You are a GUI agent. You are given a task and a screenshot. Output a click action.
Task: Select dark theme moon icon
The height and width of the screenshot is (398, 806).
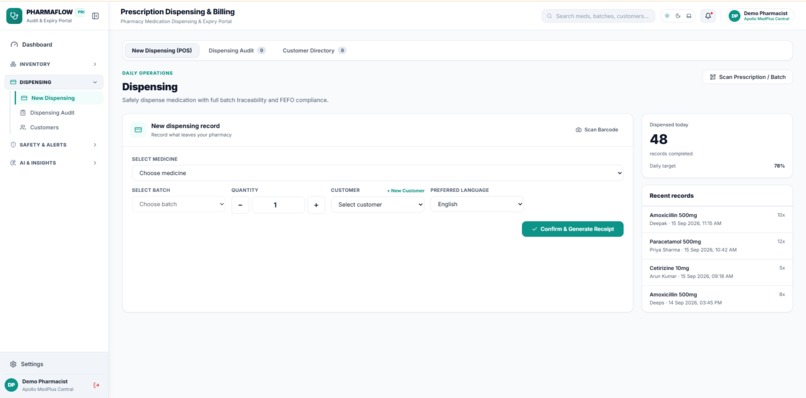(678, 16)
